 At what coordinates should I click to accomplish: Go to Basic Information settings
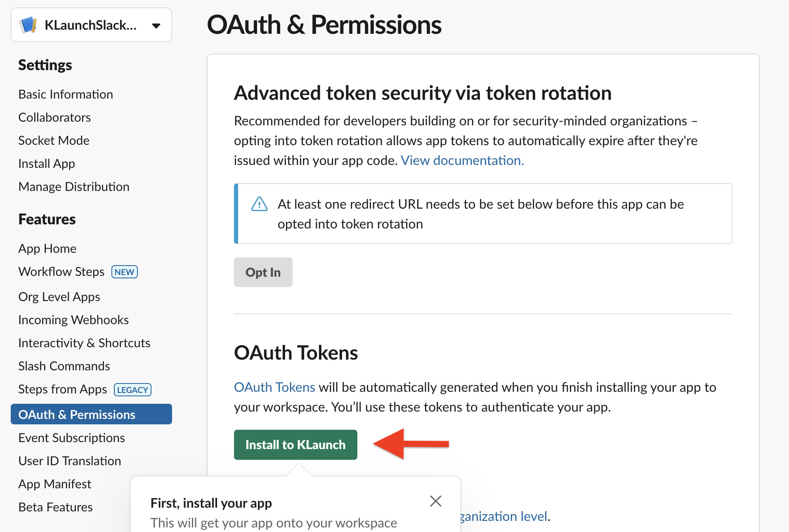pos(66,94)
